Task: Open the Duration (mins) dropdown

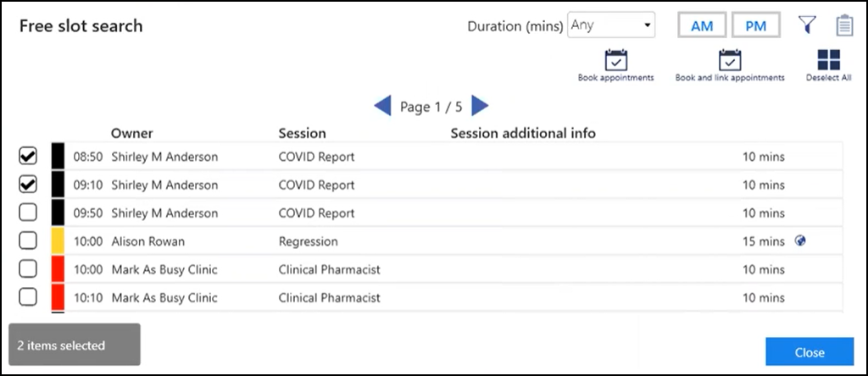Action: [x=611, y=25]
